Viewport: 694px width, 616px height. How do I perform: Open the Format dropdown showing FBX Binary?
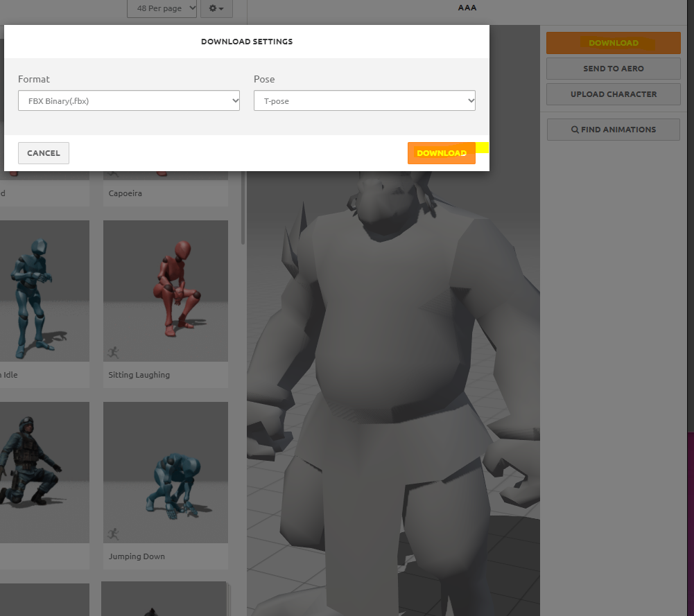click(129, 100)
